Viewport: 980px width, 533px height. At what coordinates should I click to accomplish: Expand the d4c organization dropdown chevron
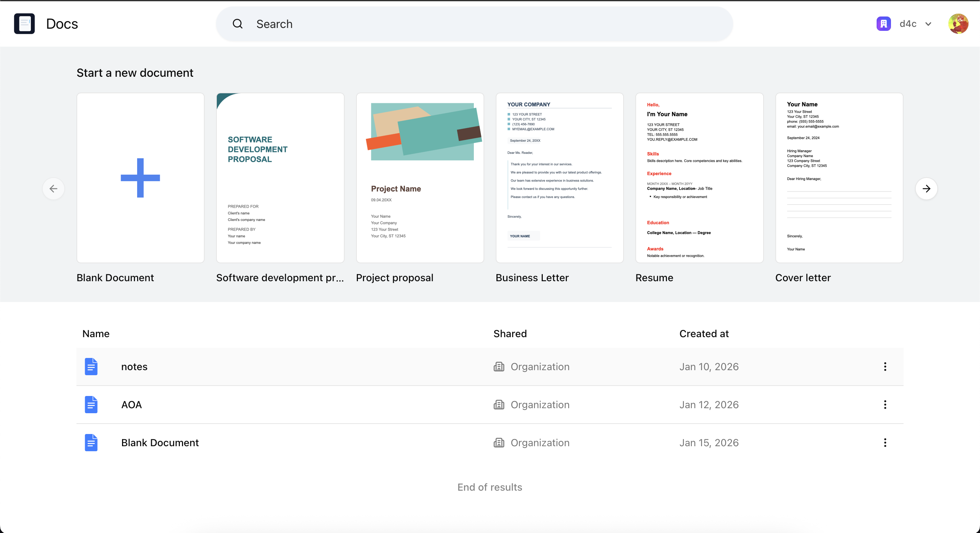928,24
